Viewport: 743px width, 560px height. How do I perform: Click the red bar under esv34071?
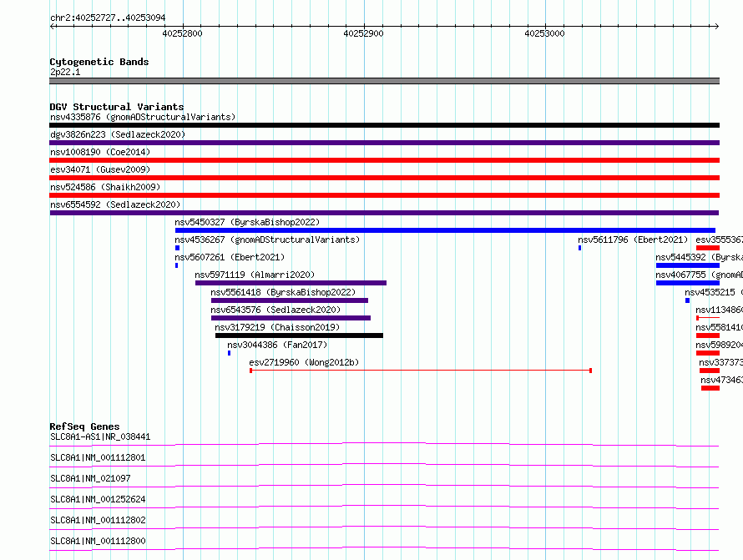pyautogui.click(x=384, y=178)
